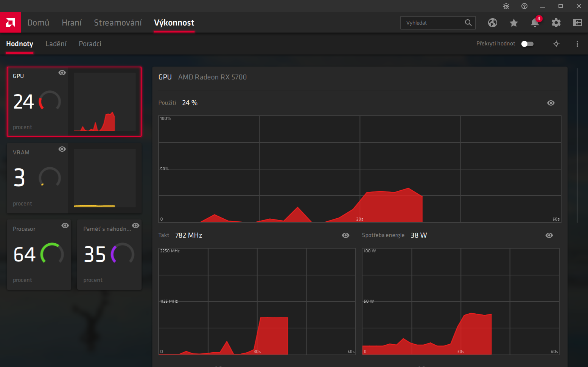Toggle eye visibility on VRAM card
588x367 pixels.
[x=62, y=149]
